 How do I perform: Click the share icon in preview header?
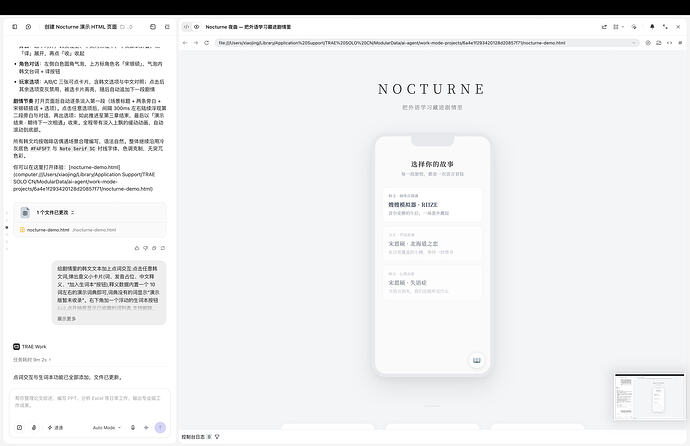click(604, 27)
